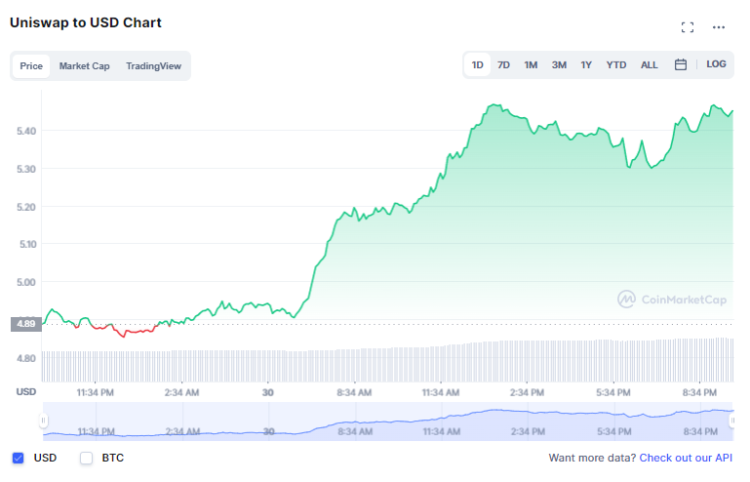Uncheck the USD currency checkbox
Viewport: 750px width, 482px height.
click(18, 458)
